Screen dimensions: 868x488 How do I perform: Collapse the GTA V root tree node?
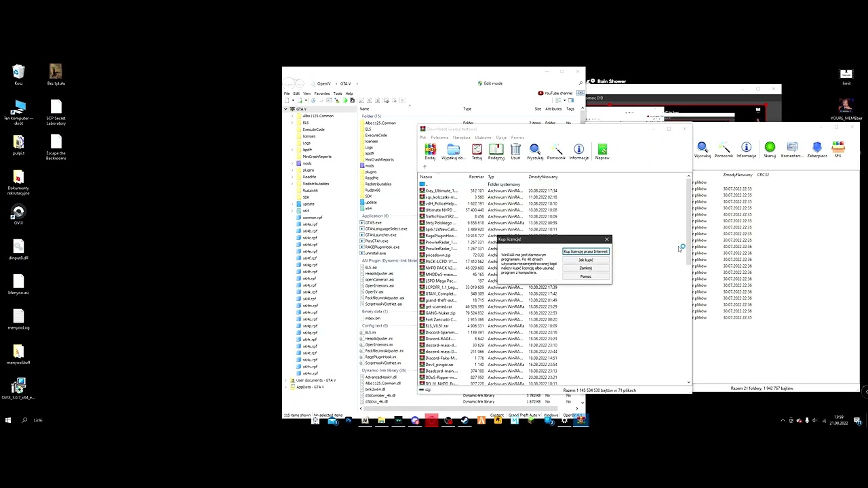(x=285, y=109)
